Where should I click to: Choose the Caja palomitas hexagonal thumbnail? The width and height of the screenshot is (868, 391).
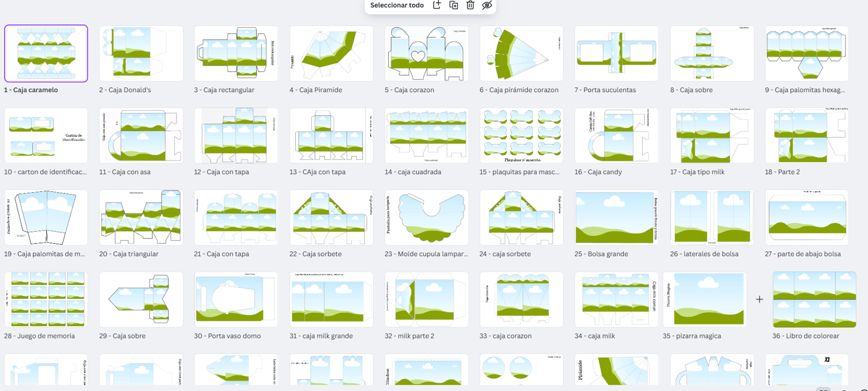click(807, 53)
